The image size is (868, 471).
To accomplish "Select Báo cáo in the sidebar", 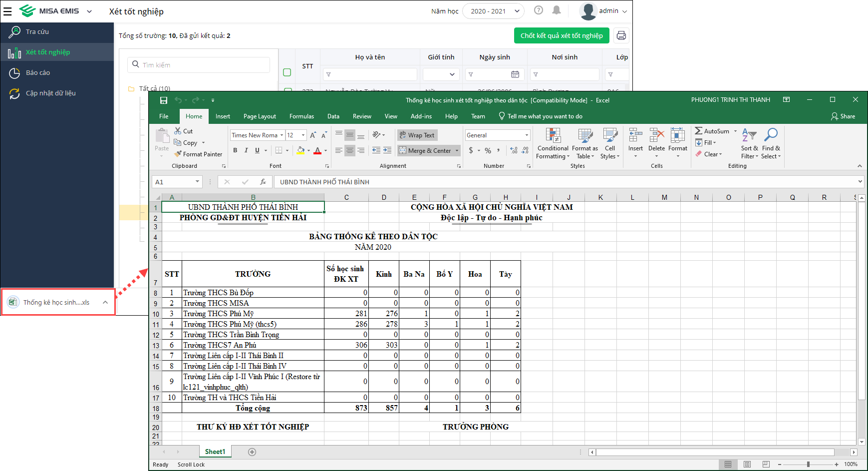I will click(x=38, y=73).
